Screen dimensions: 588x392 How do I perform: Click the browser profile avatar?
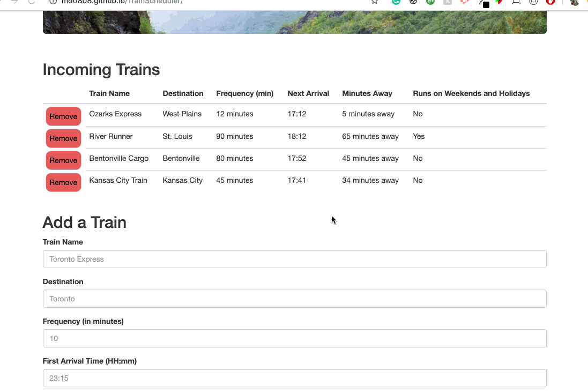coord(574,3)
